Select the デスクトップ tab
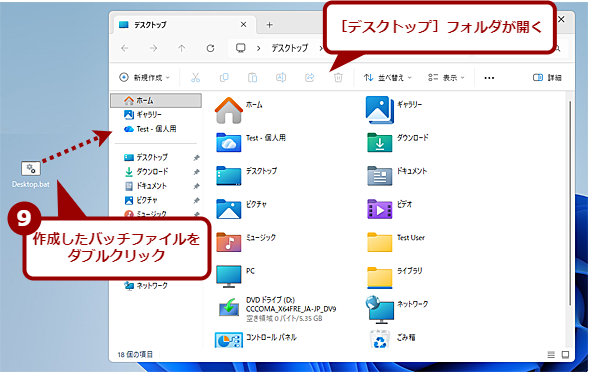The image size is (589, 373). [x=185, y=25]
